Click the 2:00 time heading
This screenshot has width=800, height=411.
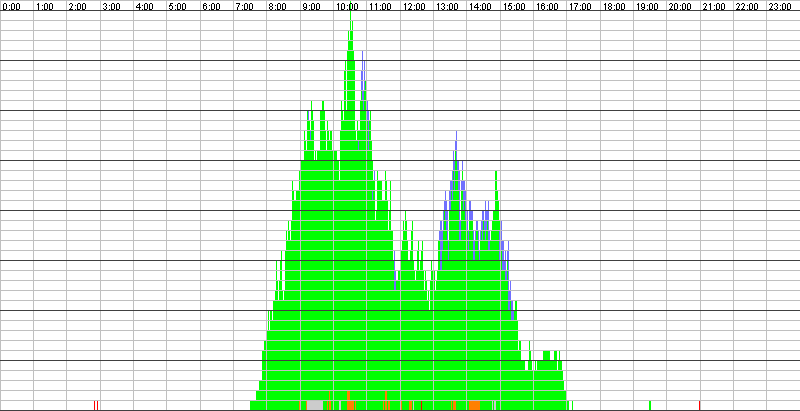click(x=78, y=7)
